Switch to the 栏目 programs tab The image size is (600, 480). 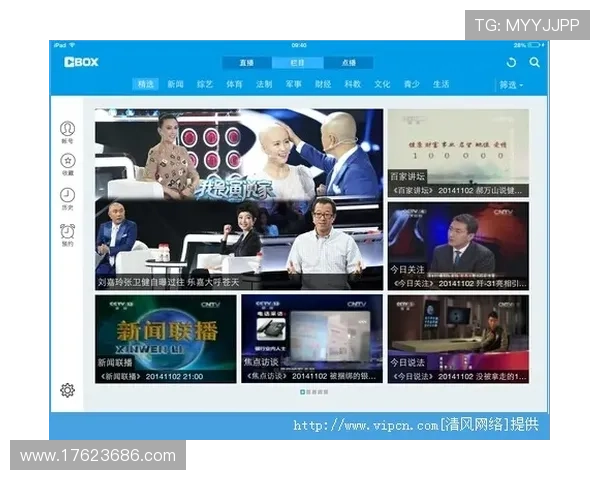(298, 63)
